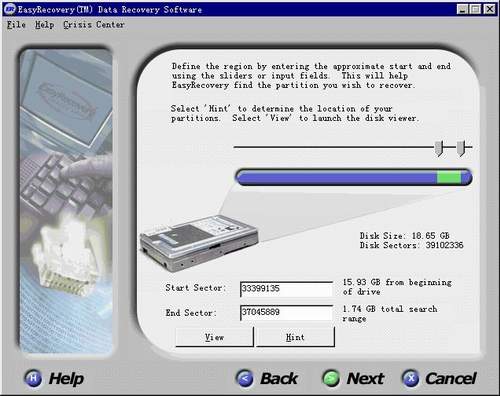The width and height of the screenshot is (500, 396).
Task: Click the green Next icon
Action: (331, 378)
